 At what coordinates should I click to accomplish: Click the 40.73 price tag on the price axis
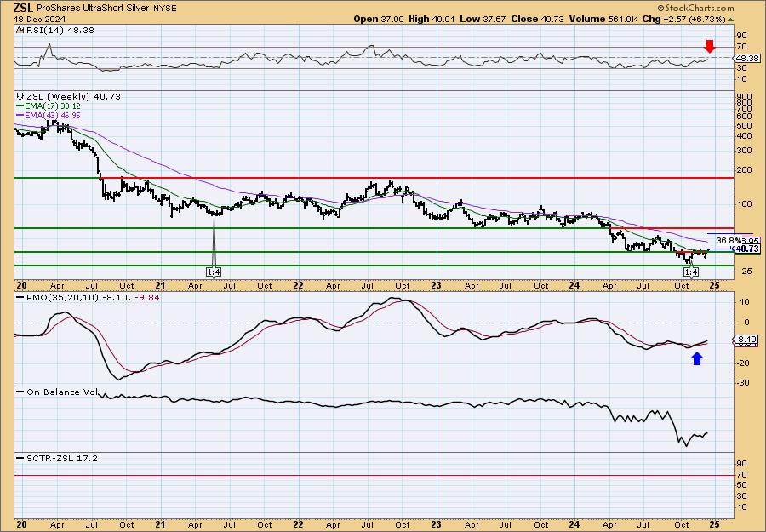(x=747, y=249)
